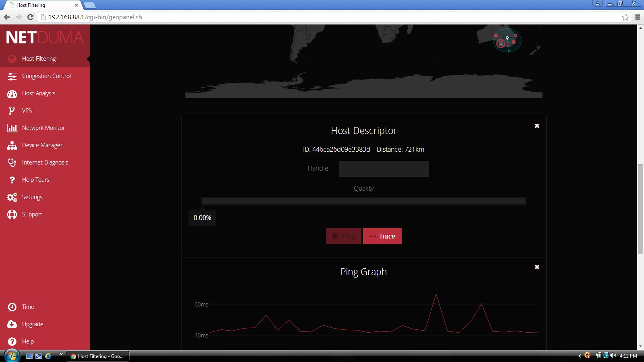Click the browser back arrow
Screen dimensions: 644x362
point(7,17)
